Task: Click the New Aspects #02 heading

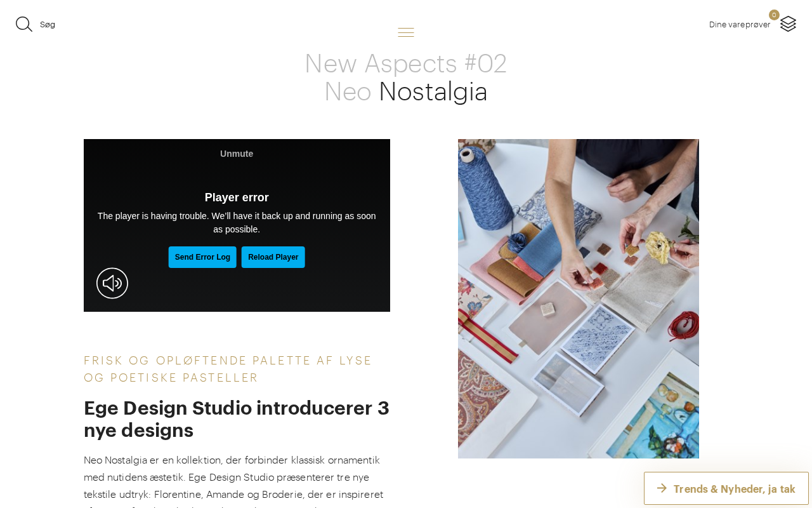Action: click(406, 63)
